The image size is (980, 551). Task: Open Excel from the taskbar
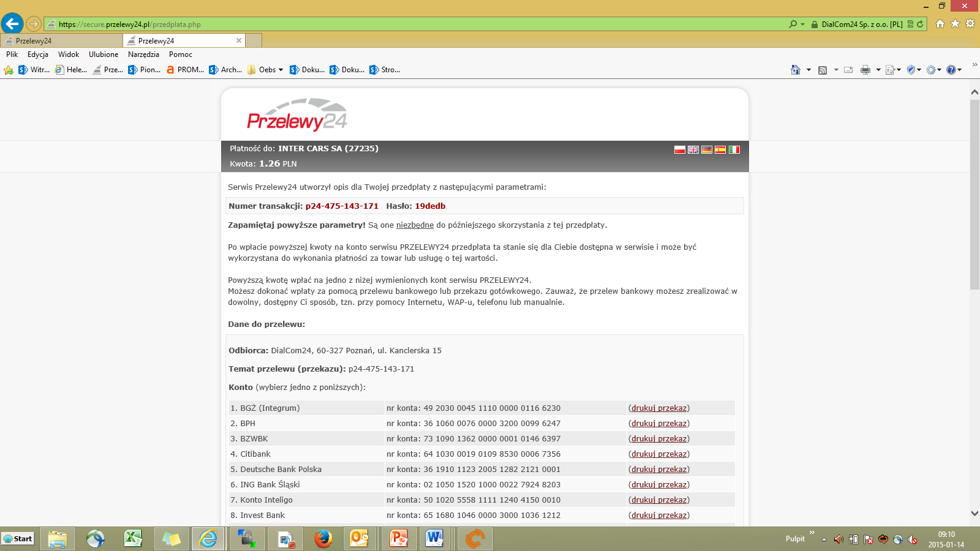coord(133,539)
